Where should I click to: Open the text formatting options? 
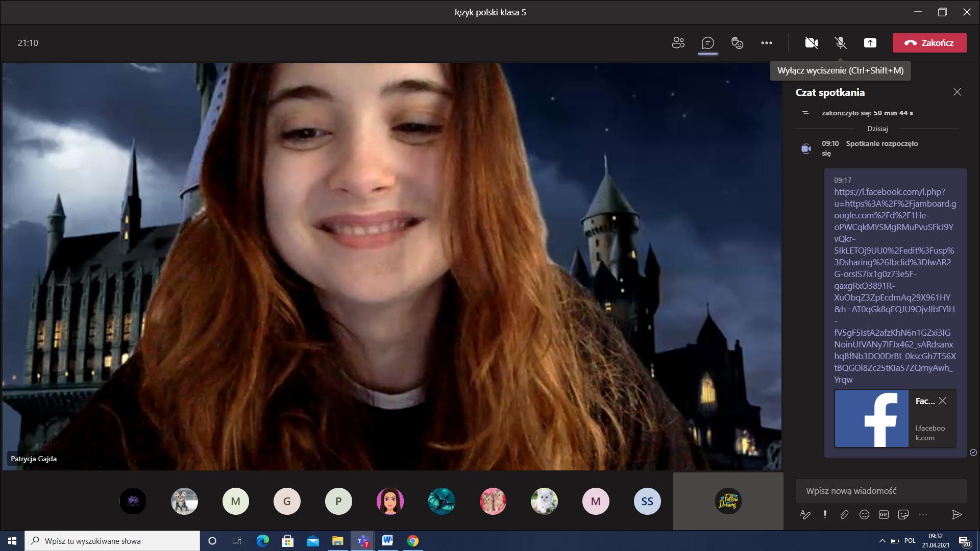[805, 515]
